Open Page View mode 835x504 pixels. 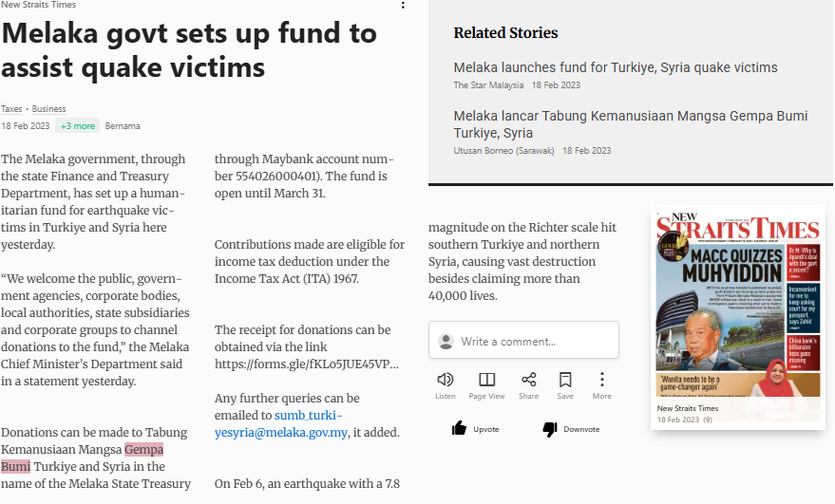click(x=486, y=380)
